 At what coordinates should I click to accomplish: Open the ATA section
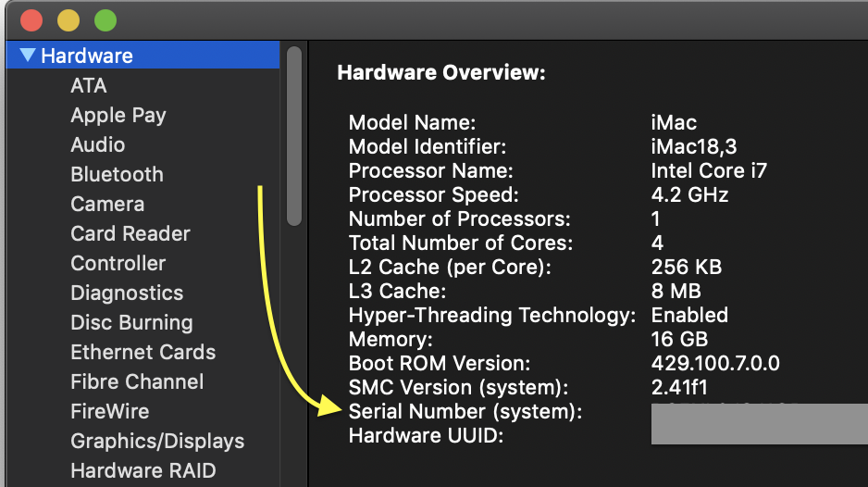click(x=89, y=85)
